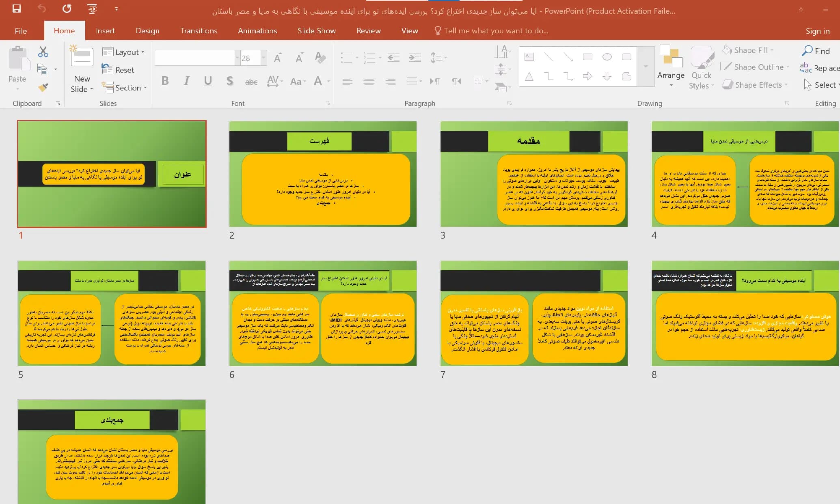The image size is (840, 504).
Task: Click the Redo circular arrow icon
Action: (67, 9)
